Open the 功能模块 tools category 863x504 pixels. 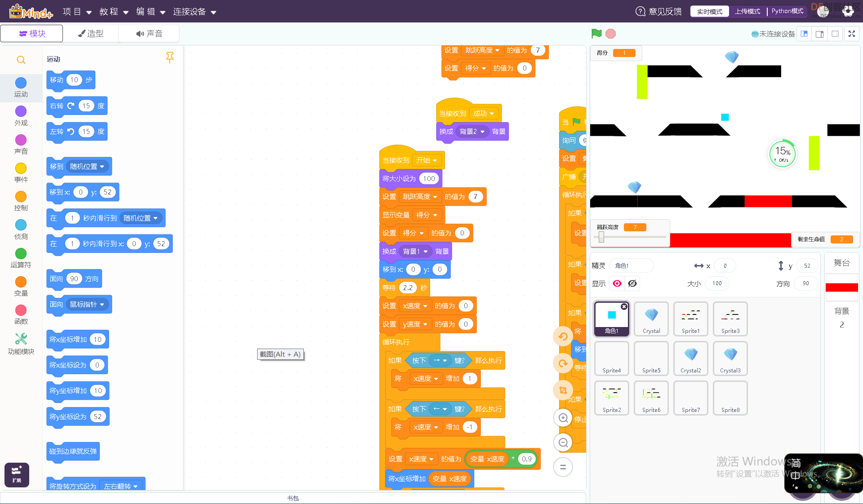(21, 344)
